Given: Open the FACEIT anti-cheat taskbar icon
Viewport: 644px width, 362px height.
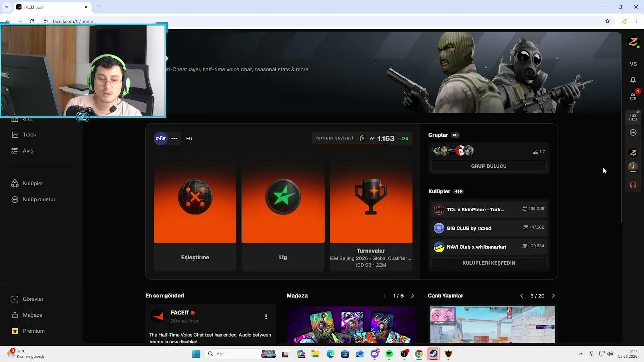Looking at the screenshot, I should (x=448, y=354).
